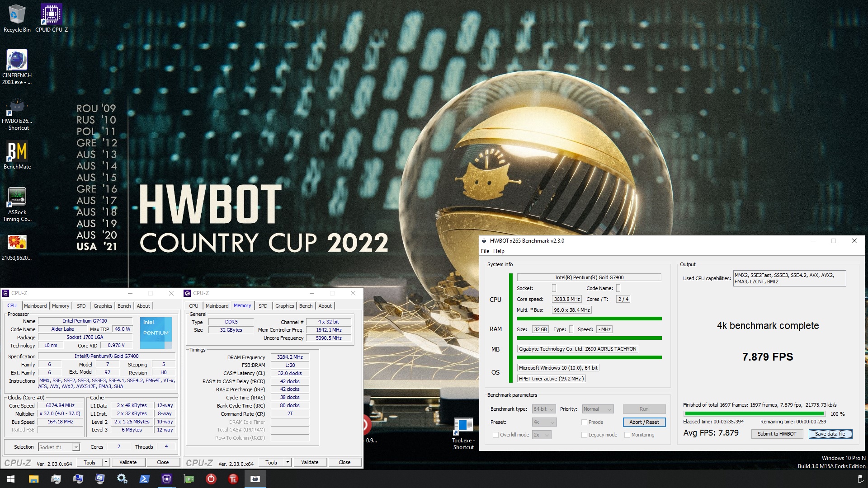
Task: Open the File menu in HWBOT x265
Action: 485,251
